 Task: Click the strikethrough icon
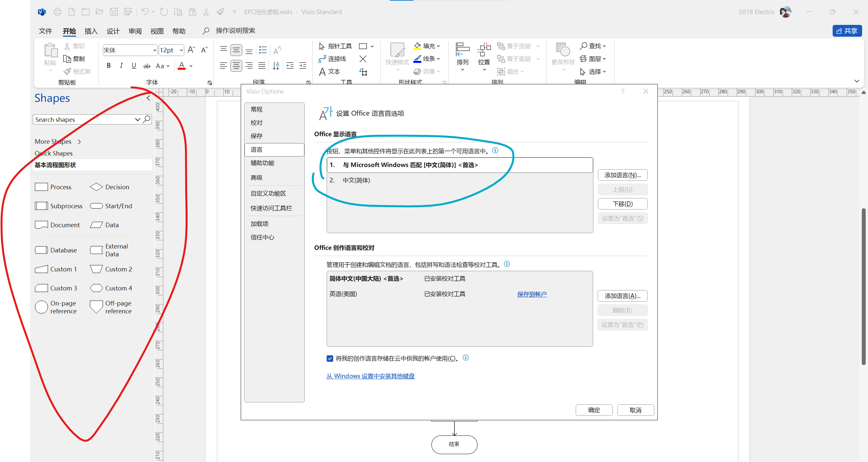[147, 66]
